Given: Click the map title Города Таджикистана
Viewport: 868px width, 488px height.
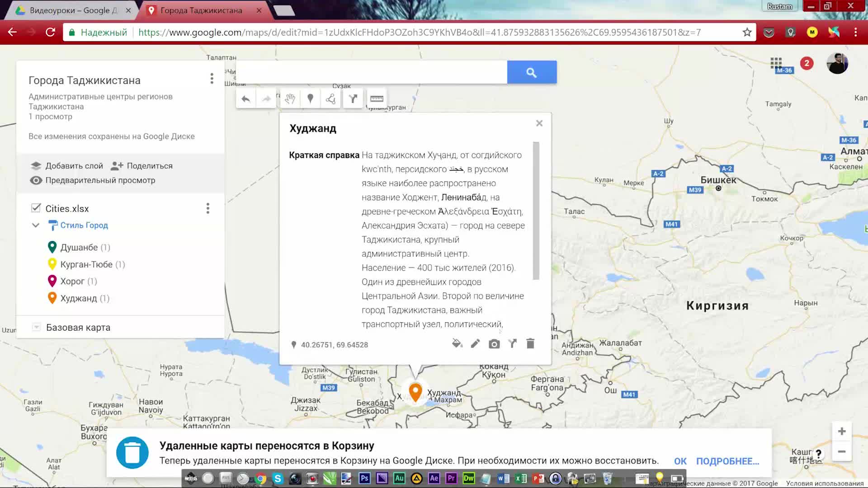Looking at the screenshot, I should [x=85, y=80].
